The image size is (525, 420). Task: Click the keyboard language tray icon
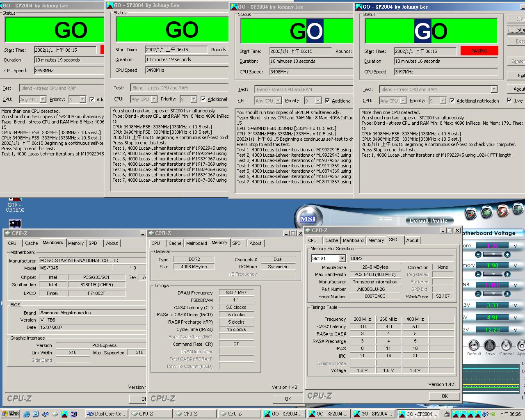447,414
